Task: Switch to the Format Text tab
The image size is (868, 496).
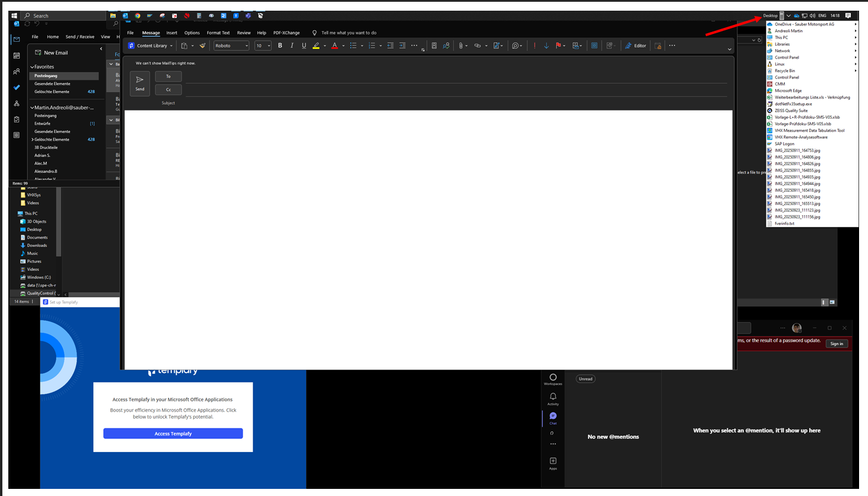Action: 218,33
